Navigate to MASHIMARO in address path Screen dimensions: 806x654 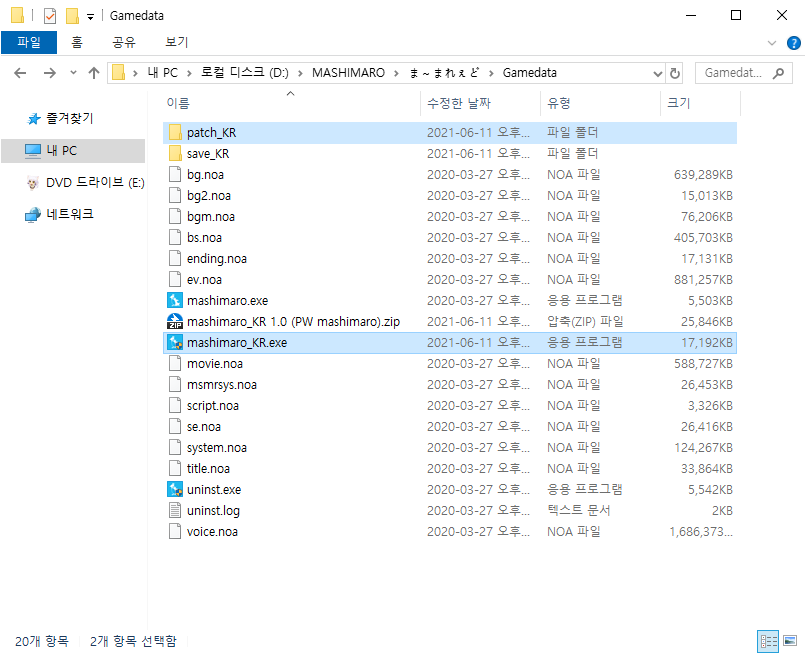[349, 73]
